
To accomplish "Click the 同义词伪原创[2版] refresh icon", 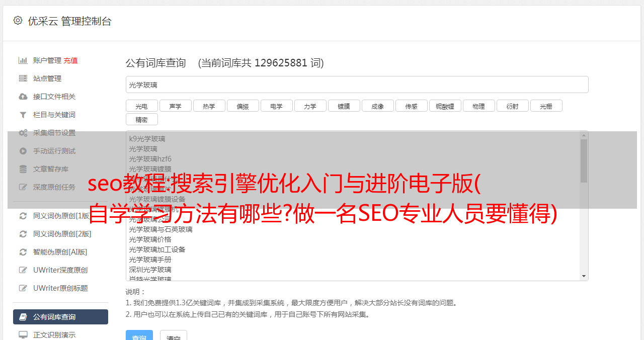I will coord(23,234).
